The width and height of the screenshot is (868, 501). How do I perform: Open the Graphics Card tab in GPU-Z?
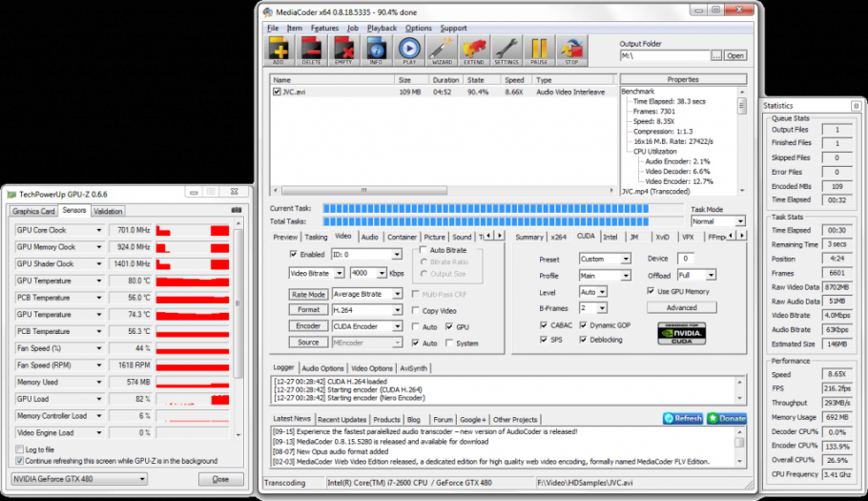33,212
